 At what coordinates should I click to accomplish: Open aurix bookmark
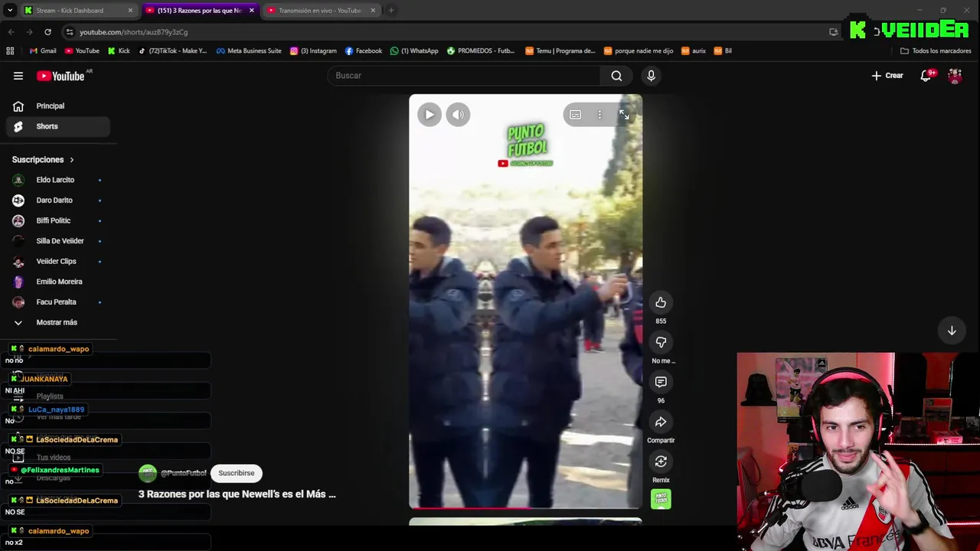point(694,51)
